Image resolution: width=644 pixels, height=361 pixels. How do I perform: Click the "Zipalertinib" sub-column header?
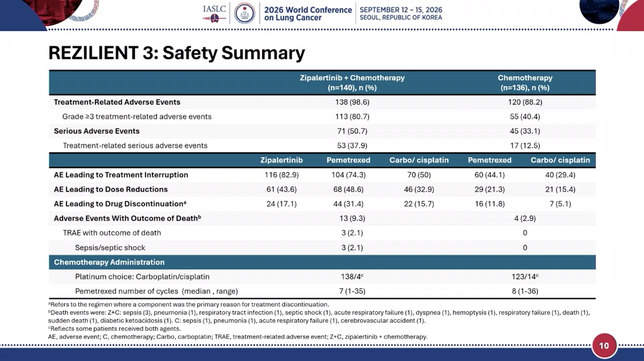point(282,160)
